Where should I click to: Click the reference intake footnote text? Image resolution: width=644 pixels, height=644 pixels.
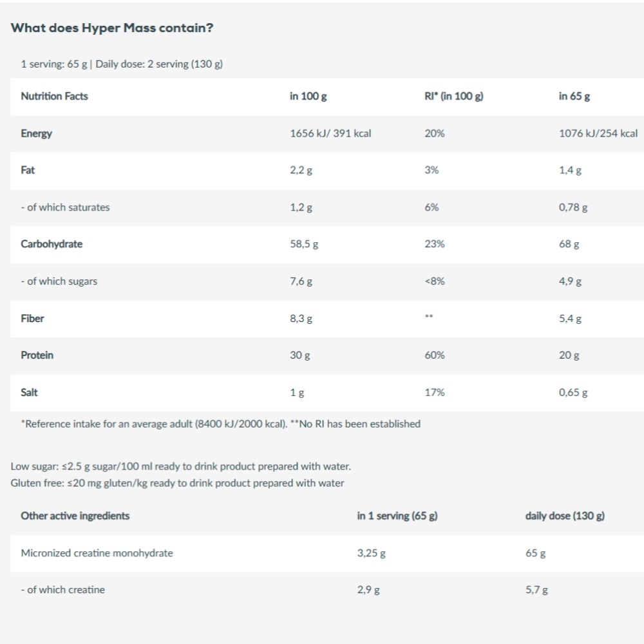pos(220,424)
